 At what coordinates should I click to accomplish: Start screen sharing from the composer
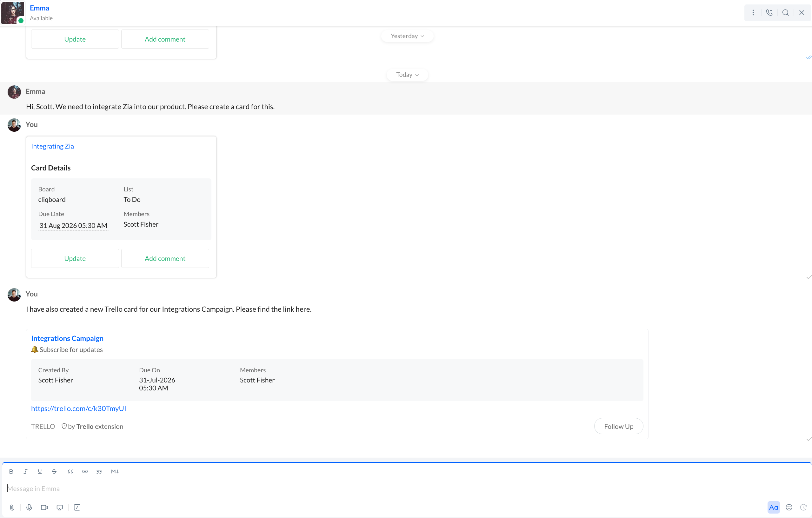point(60,508)
